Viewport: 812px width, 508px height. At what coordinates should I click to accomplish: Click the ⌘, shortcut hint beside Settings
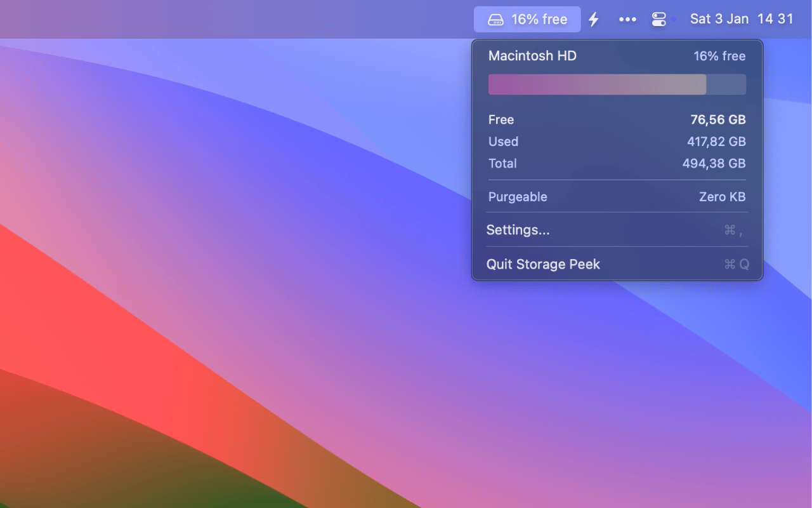733,230
